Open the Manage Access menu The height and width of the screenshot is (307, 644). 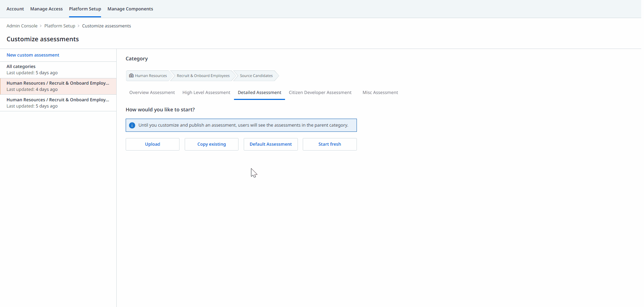point(47,9)
